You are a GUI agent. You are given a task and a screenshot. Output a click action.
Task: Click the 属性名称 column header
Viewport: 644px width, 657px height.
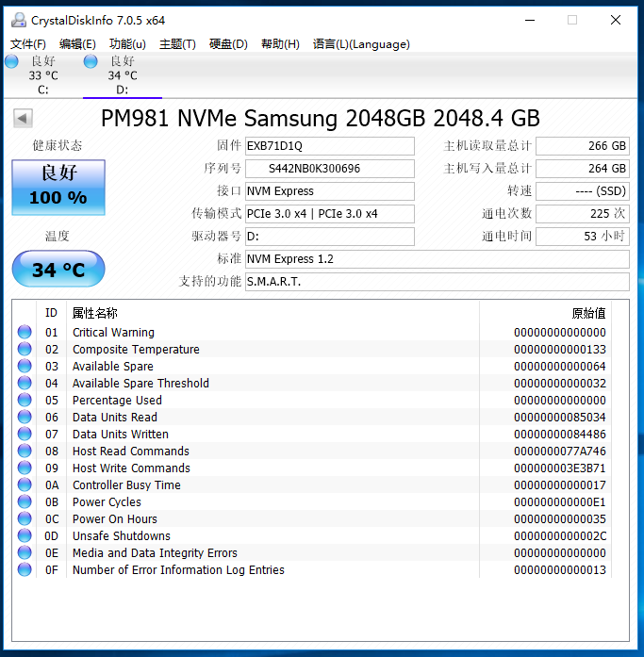272,313
